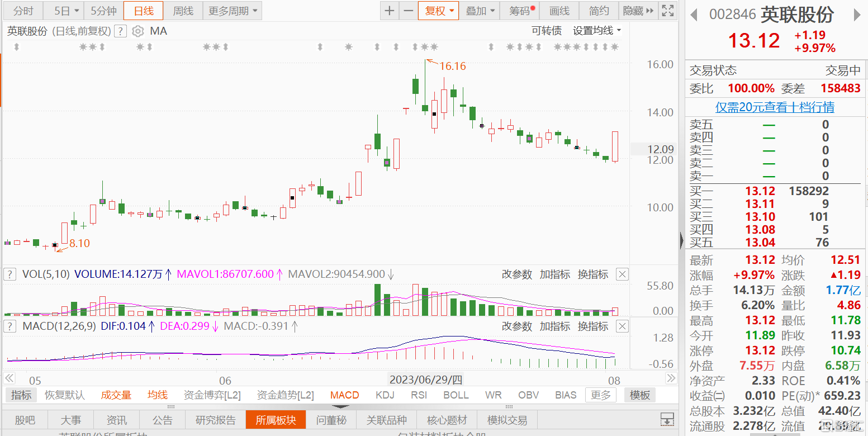Screen dimensions: 868x436
Task: Click the pop-out panel icon beside bottom tabs
Action: 667,419
